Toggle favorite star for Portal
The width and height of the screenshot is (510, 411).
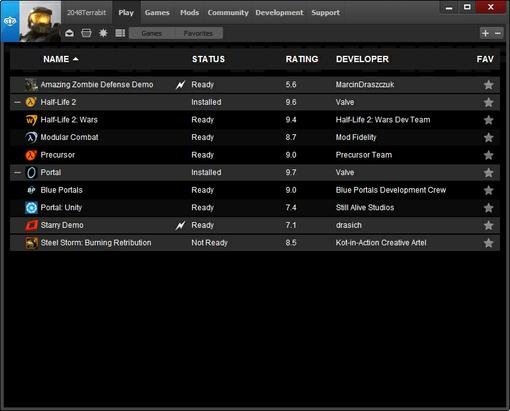[x=488, y=173]
